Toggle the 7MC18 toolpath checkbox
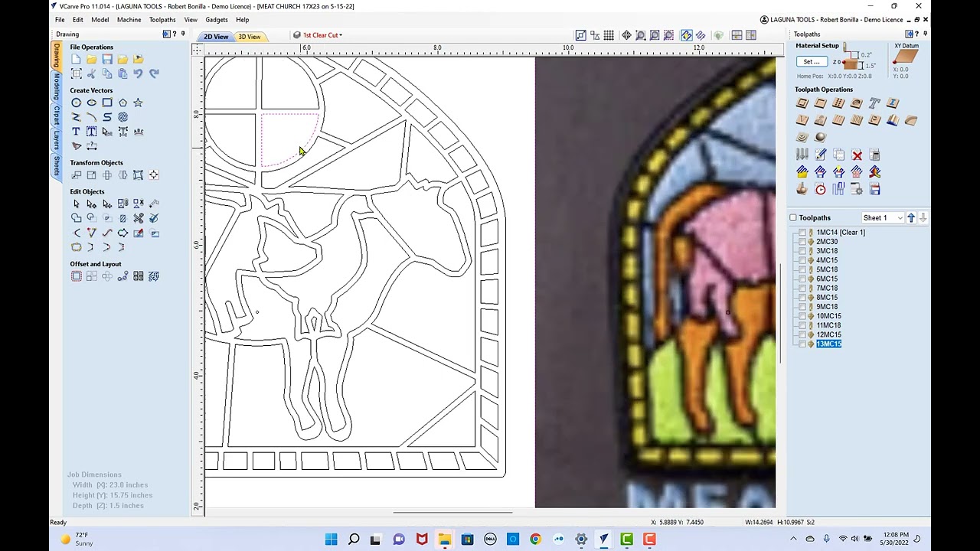Viewport: 980px width, 551px height. [802, 289]
